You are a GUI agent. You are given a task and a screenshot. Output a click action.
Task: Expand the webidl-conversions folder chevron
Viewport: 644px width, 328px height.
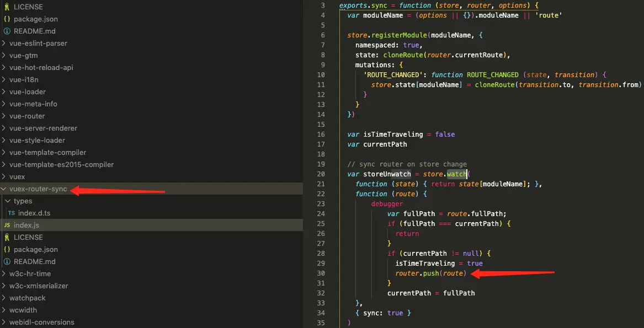coord(4,322)
